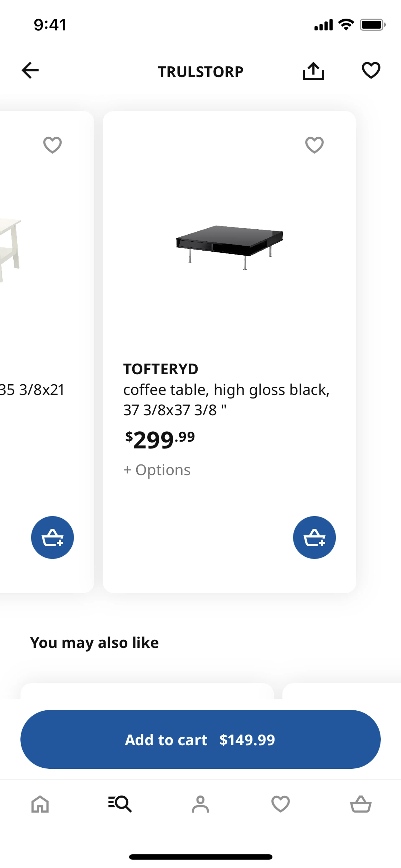Tap the battery status icon
401x868 pixels.
[372, 25]
